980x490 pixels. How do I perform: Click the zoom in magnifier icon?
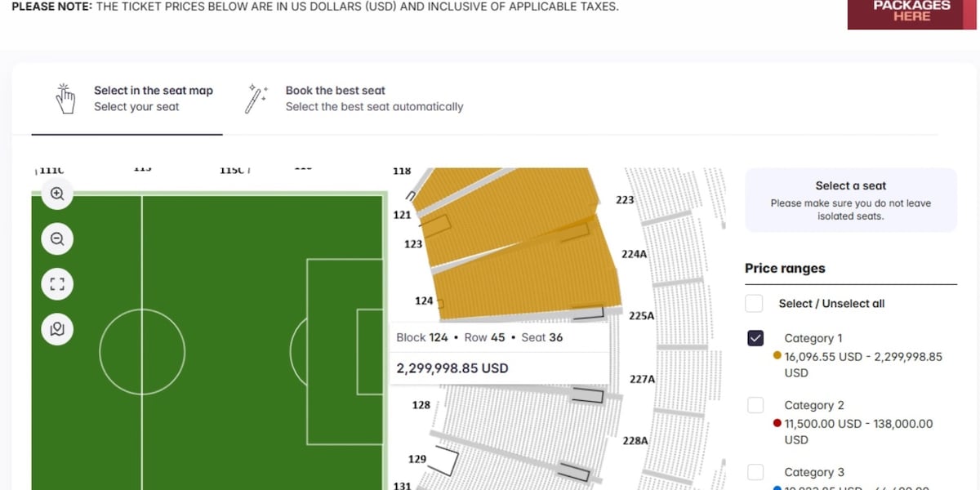pos(57,194)
